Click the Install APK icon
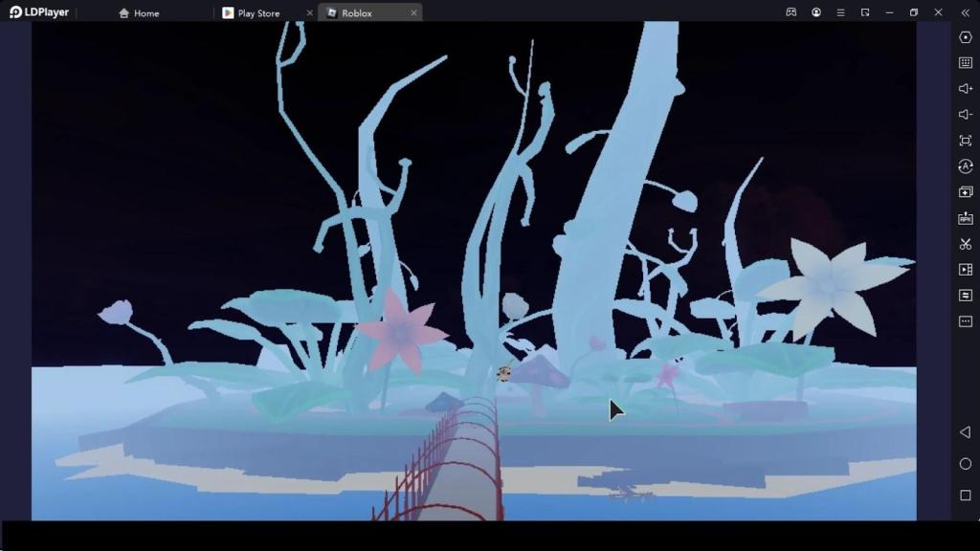 pos(965,218)
